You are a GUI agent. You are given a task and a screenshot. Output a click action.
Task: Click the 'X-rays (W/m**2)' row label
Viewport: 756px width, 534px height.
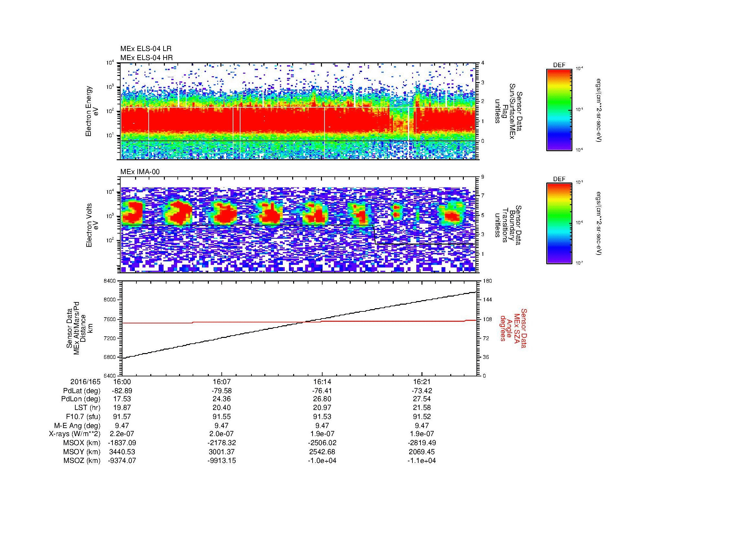tap(74, 434)
